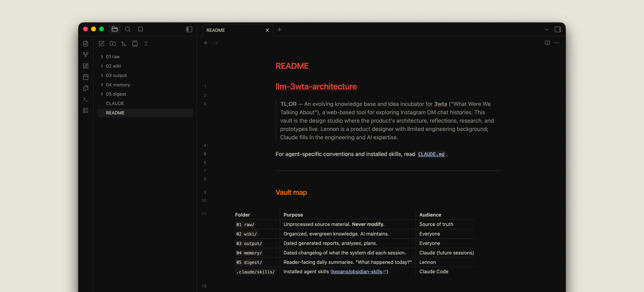This screenshot has width=644, height=292.
Task: Click "Dated generated reports" purpose cell
Action: pos(330,244)
